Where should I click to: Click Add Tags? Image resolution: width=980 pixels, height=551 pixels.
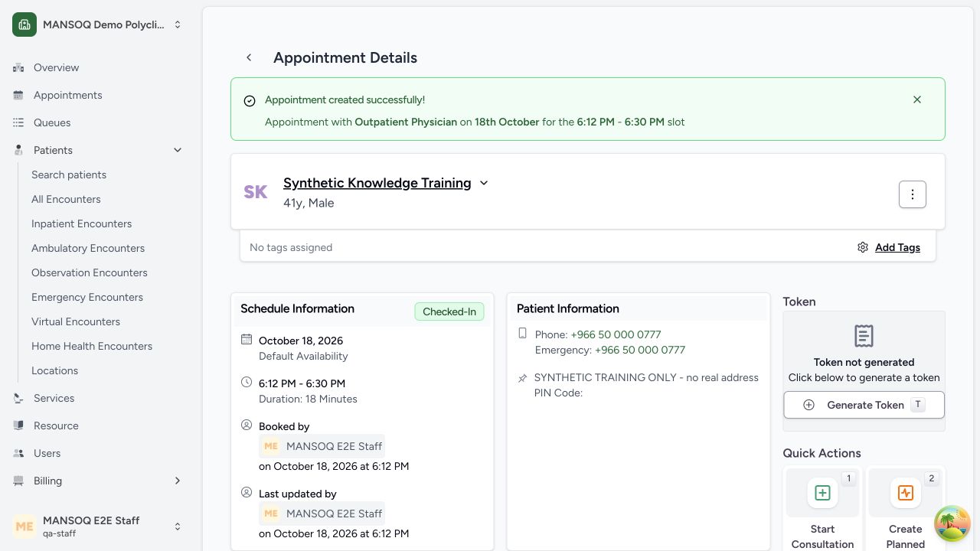[x=897, y=247]
